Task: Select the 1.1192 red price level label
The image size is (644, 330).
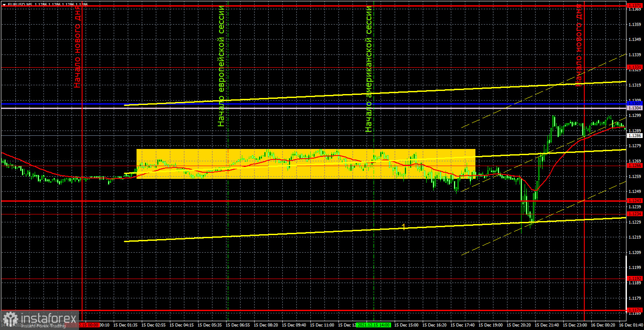Action: pos(634,279)
